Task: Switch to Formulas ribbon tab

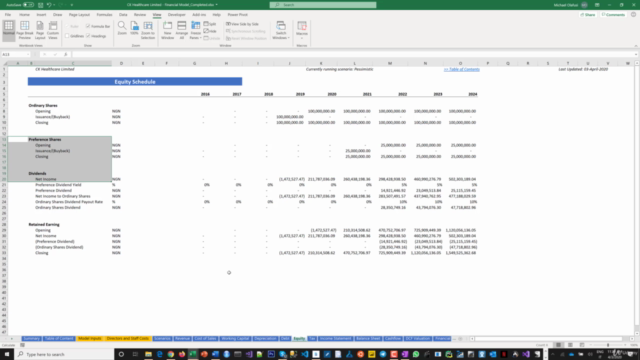Action: (104, 15)
